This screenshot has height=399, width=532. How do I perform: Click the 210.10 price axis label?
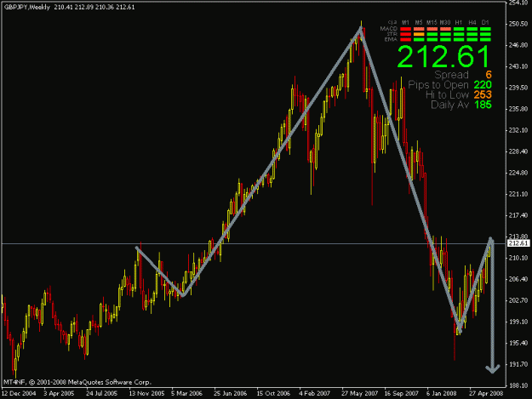click(518, 258)
